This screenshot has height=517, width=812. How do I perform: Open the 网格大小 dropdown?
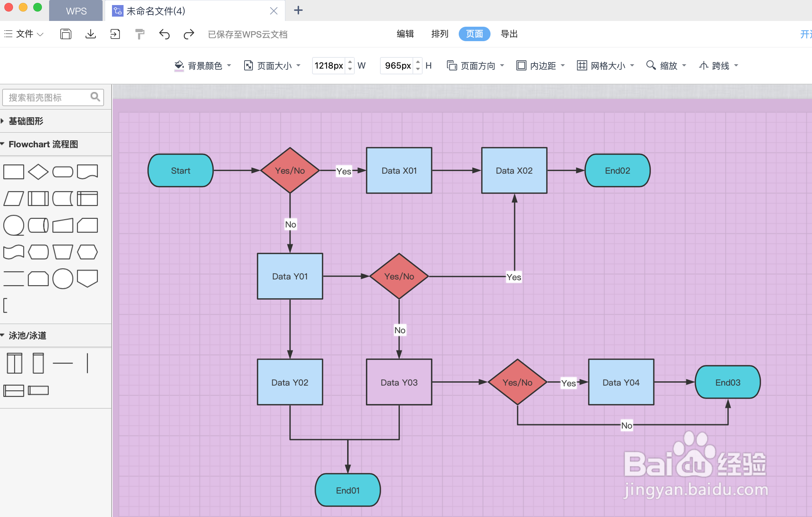(x=606, y=66)
